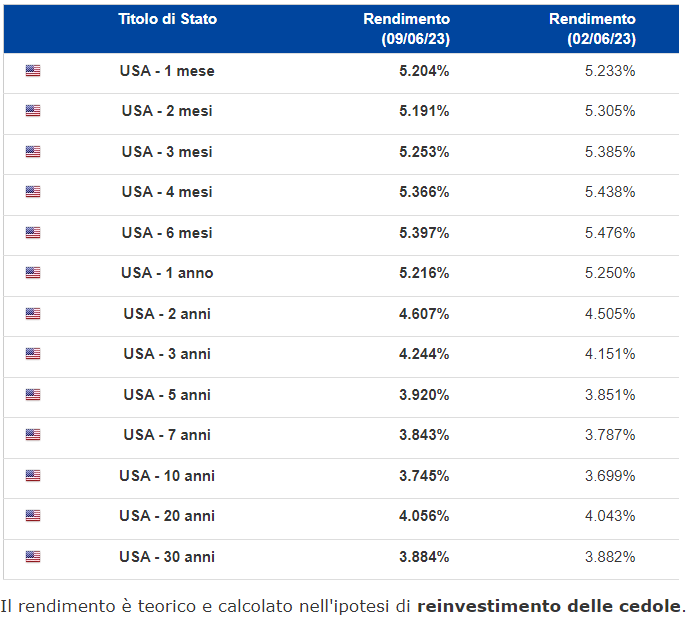This screenshot has height=637, width=689.
Task: Click the 3.745% yield for USA 10 anni
Action: pyautogui.click(x=424, y=476)
